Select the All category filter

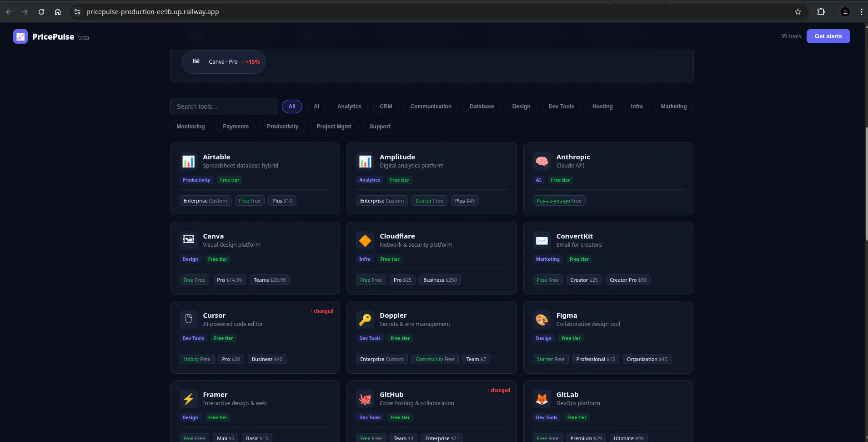(x=292, y=107)
